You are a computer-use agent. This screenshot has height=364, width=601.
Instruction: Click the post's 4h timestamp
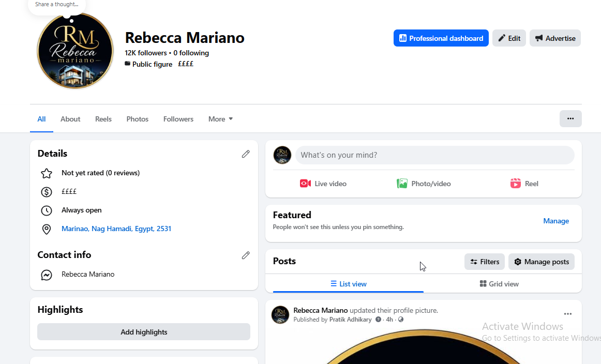pyautogui.click(x=389, y=320)
